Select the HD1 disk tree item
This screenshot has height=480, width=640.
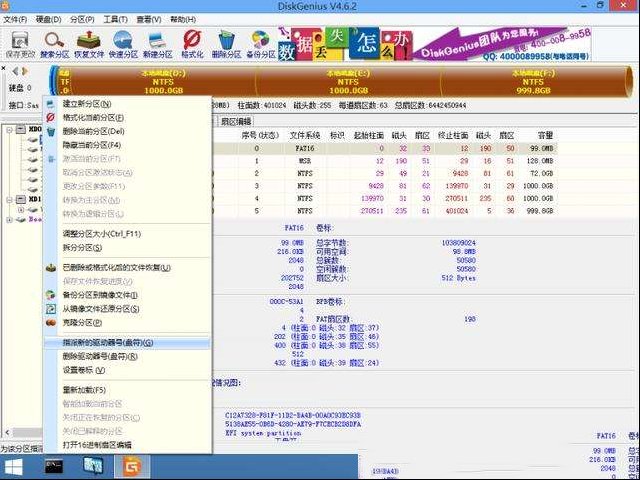coord(29,200)
